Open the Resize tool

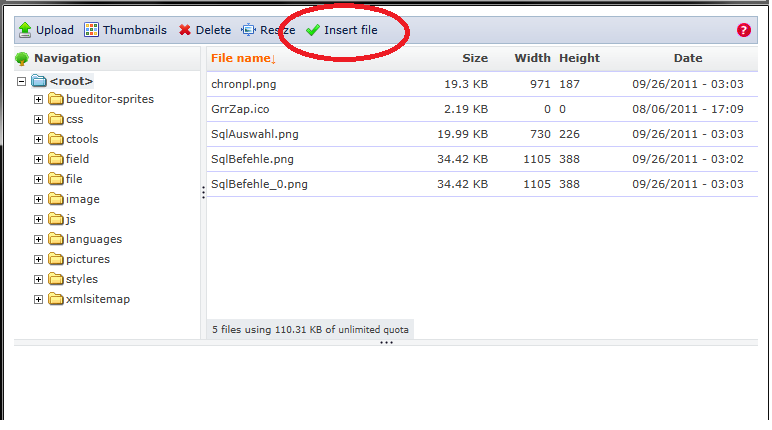click(x=249, y=30)
